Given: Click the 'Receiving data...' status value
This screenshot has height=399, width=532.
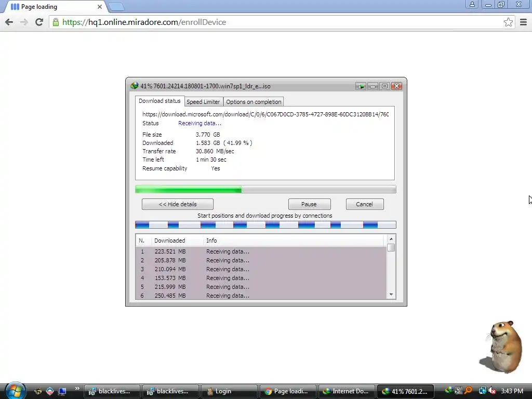Looking at the screenshot, I should pos(199,123).
